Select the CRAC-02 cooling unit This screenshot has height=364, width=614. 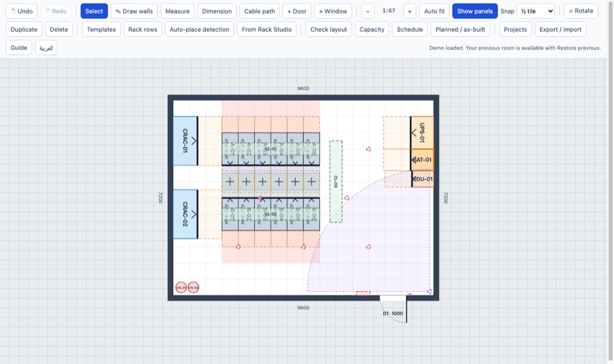pos(185,214)
